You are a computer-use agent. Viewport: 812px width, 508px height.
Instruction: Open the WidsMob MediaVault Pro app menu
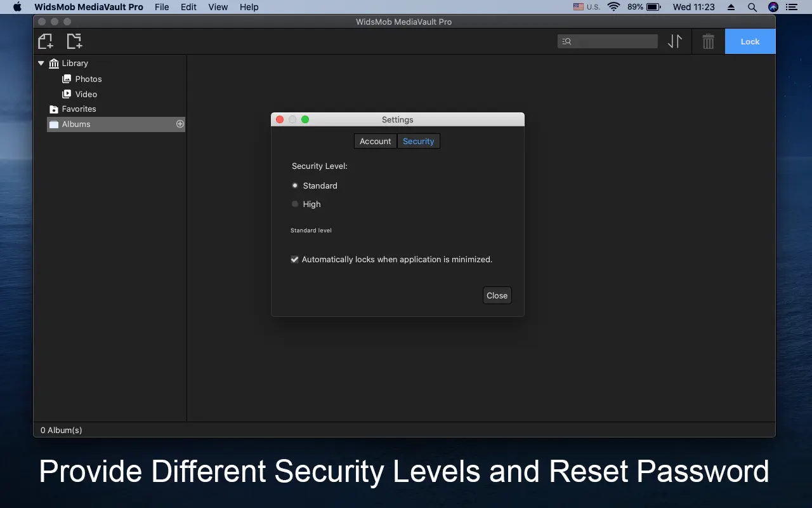pos(89,7)
